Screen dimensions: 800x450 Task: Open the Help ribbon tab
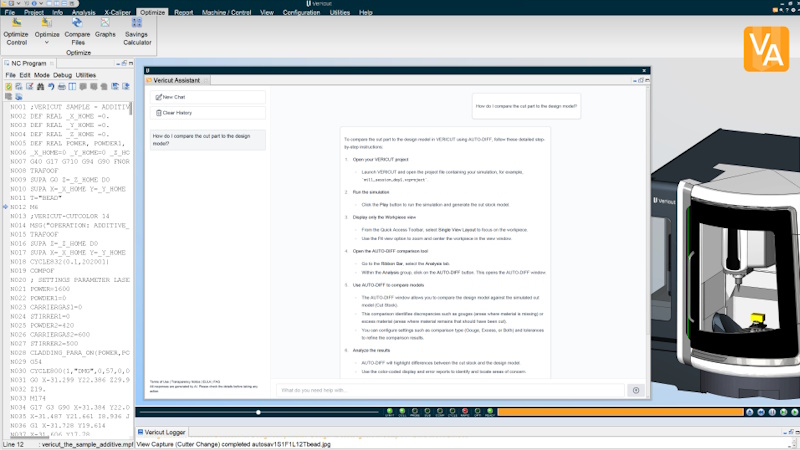click(366, 12)
